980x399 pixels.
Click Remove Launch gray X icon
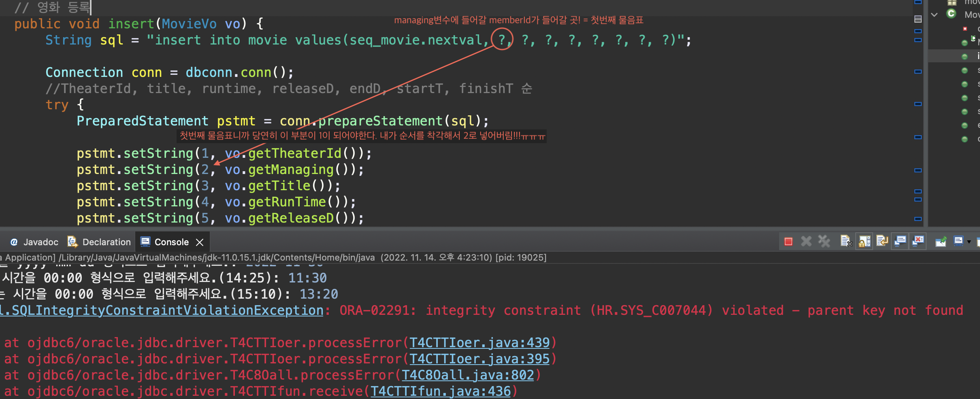(806, 242)
